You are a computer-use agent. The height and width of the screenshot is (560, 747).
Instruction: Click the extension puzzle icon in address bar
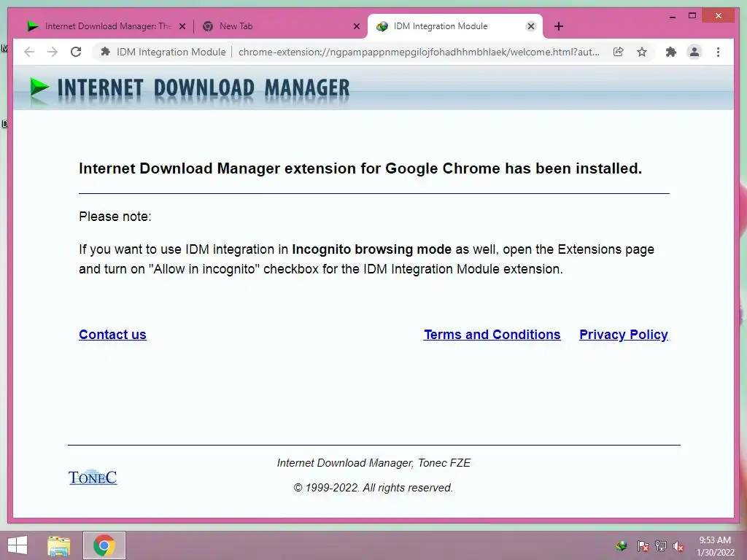[106, 52]
